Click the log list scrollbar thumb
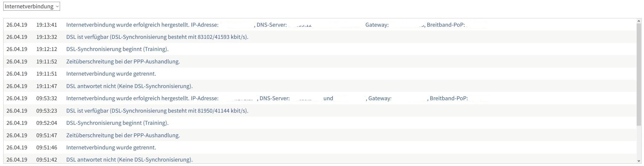Viewport: 644px width, 166px height. coord(639,74)
